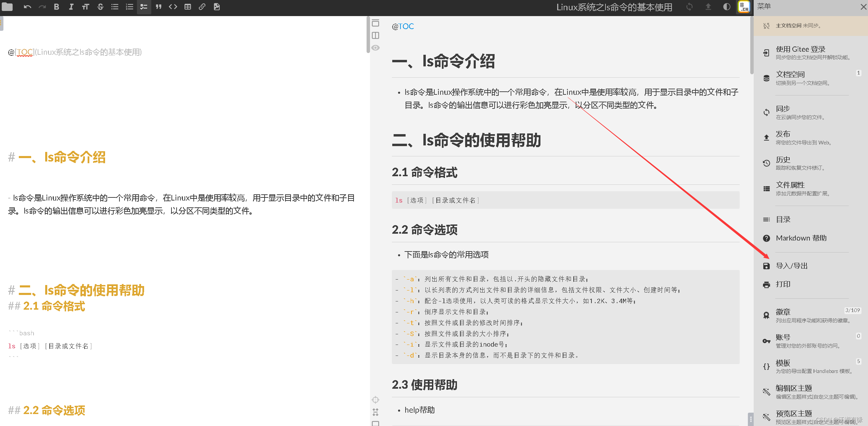
Task: Click the '3/109' badge counter
Action: (x=852, y=310)
